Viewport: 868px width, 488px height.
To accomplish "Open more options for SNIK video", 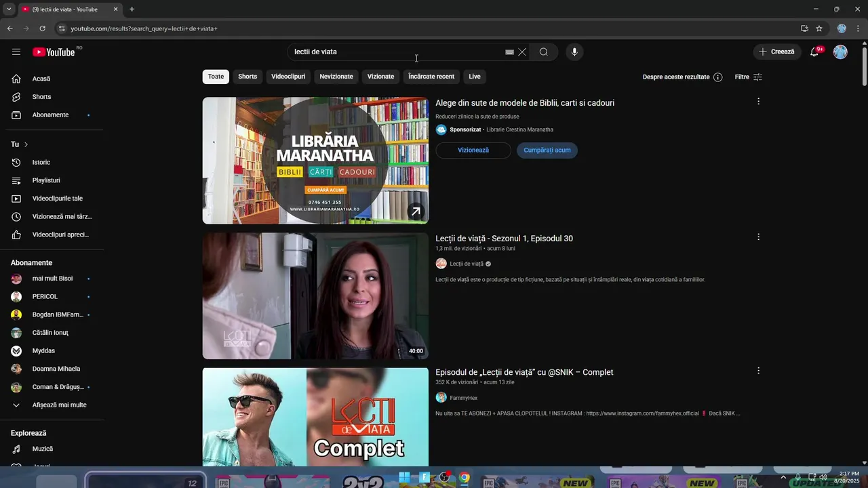I will tap(758, 371).
